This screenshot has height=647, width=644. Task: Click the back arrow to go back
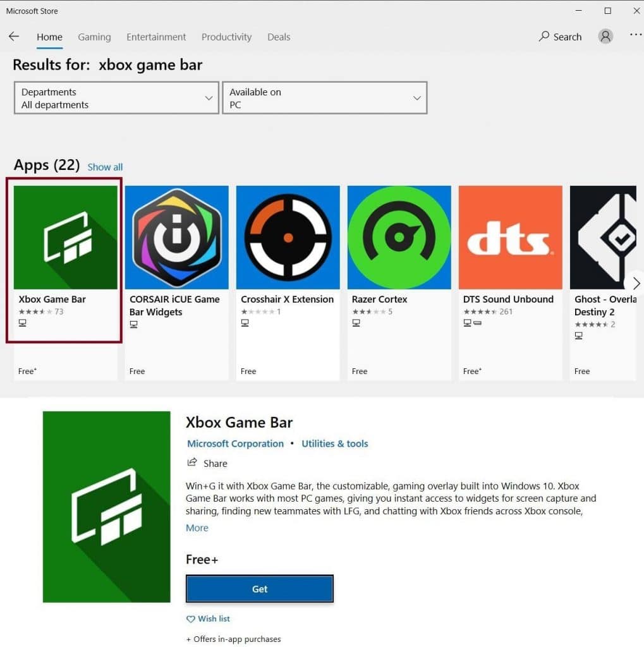pos(14,36)
